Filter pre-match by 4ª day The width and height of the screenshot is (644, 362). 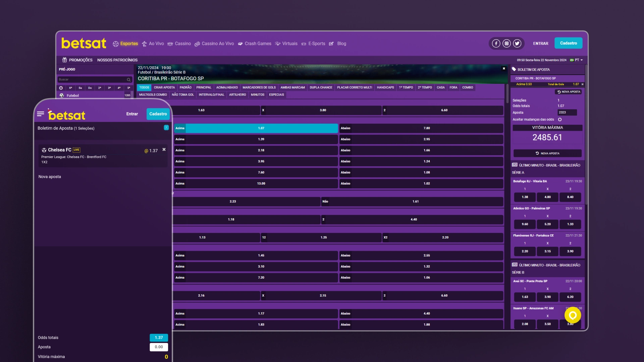(119, 88)
